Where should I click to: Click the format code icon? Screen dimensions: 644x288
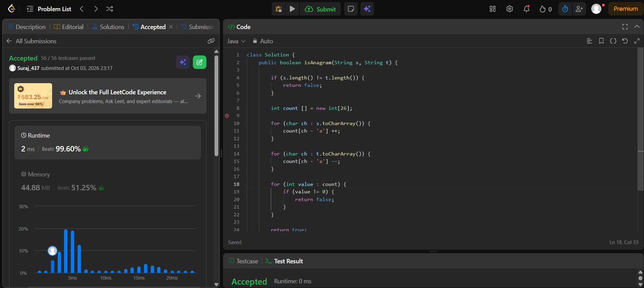tap(589, 41)
